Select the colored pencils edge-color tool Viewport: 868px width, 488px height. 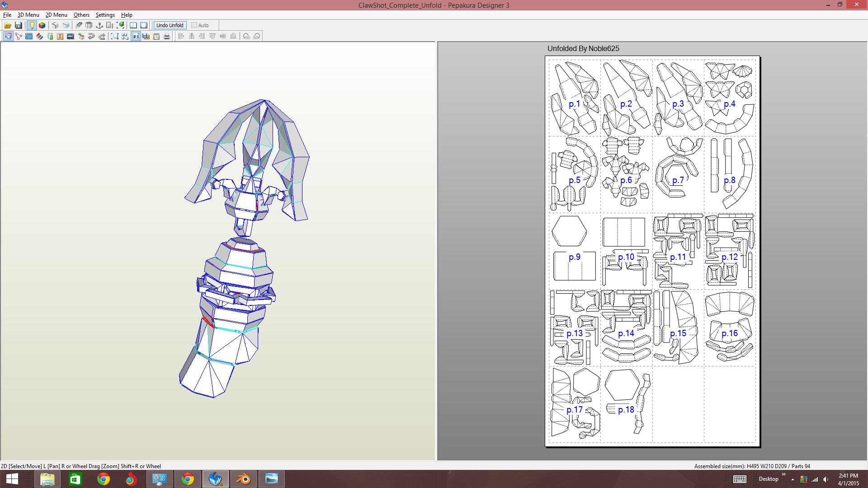[x=39, y=36]
